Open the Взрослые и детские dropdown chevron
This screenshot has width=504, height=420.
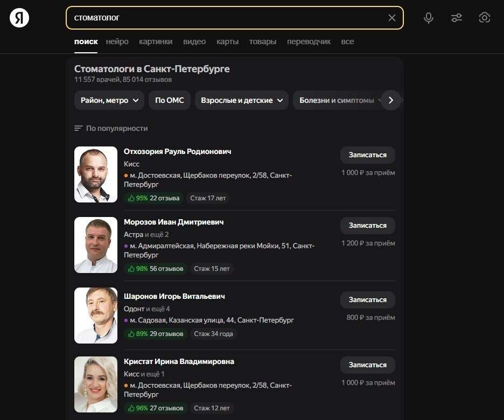281,100
